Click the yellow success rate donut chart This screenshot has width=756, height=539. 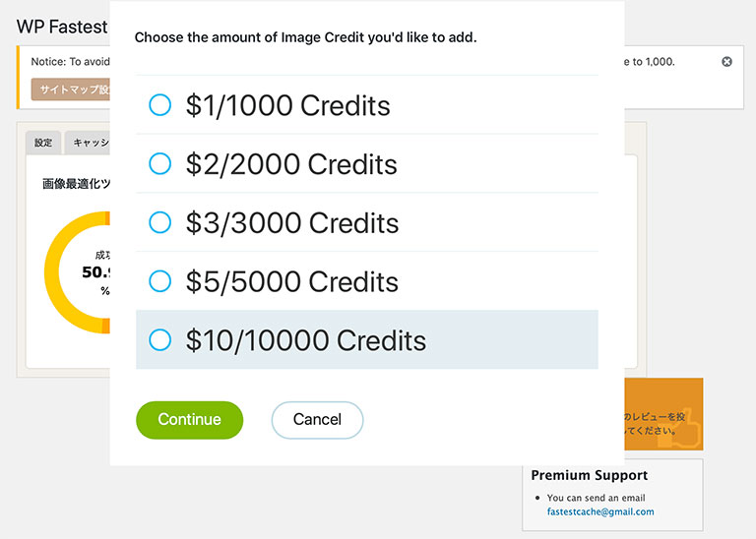point(77,272)
